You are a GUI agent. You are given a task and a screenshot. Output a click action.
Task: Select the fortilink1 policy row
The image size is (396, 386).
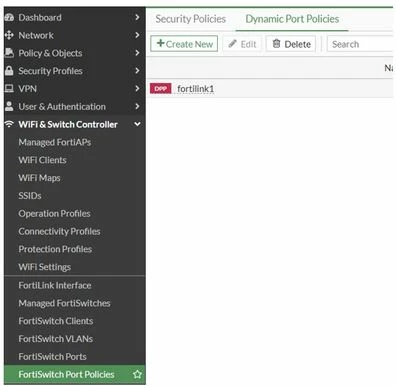pyautogui.click(x=271, y=88)
